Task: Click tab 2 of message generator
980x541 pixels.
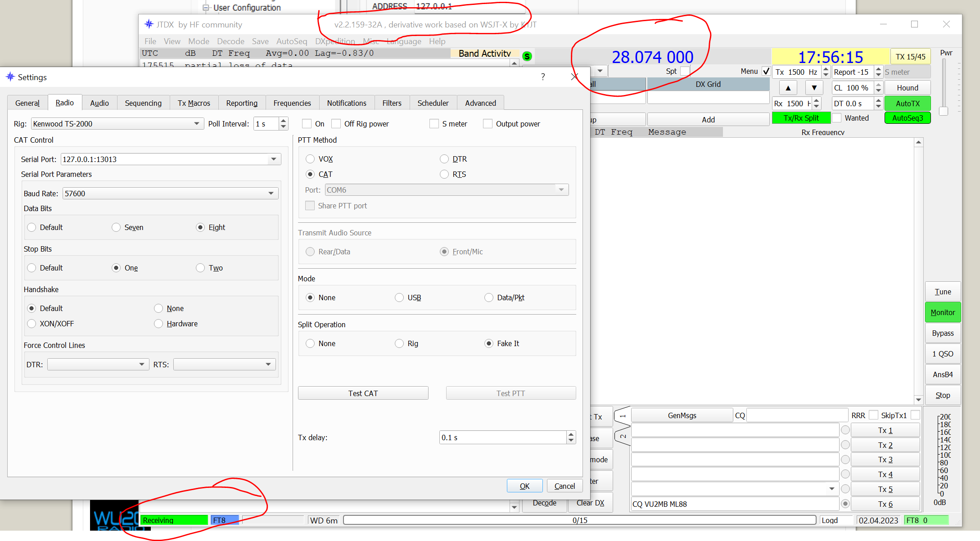Action: [x=623, y=436]
